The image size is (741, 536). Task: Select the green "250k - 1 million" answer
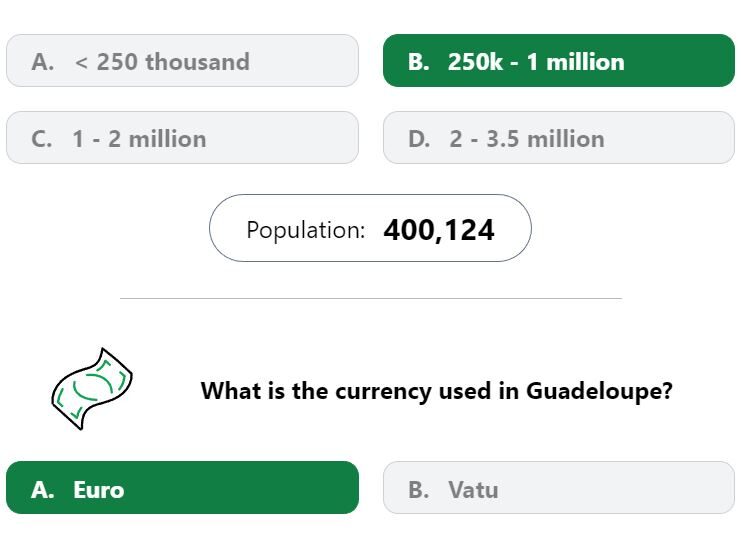point(559,61)
